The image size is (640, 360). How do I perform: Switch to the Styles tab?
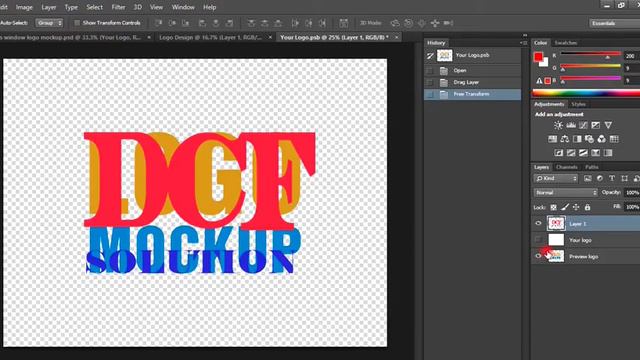[578, 104]
